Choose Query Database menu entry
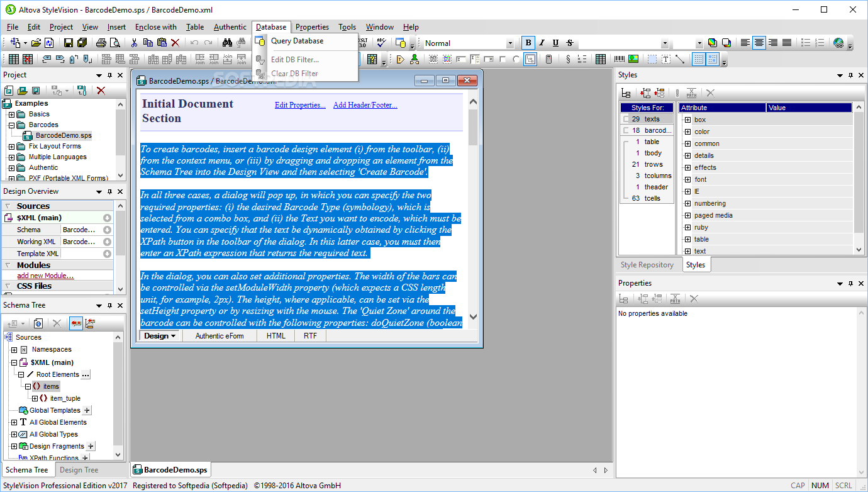This screenshot has height=492, width=868. [297, 41]
